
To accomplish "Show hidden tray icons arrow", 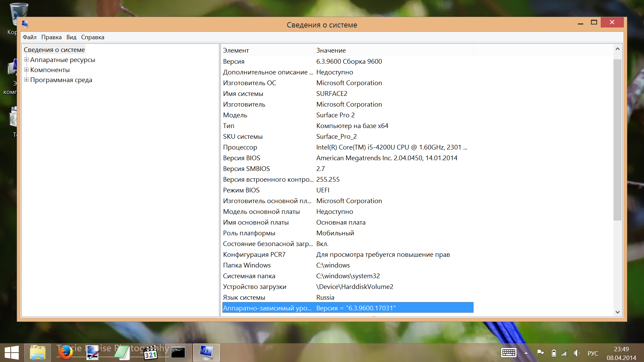I will pyautogui.click(x=526, y=353).
